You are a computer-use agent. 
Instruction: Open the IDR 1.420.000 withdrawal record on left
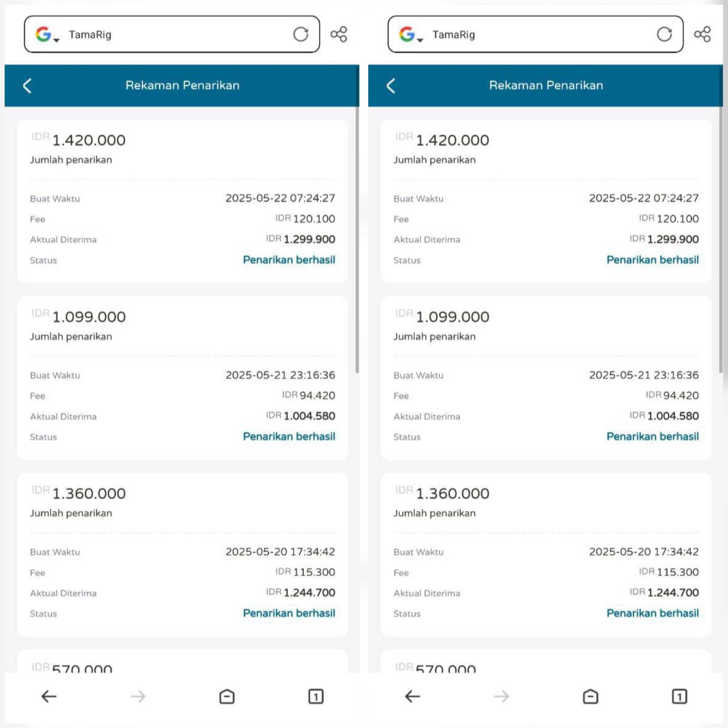[x=182, y=202]
